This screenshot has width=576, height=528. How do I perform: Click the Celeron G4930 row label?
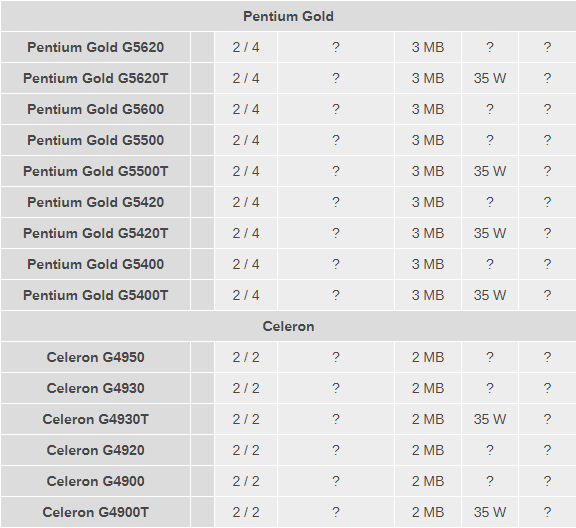coord(96,388)
